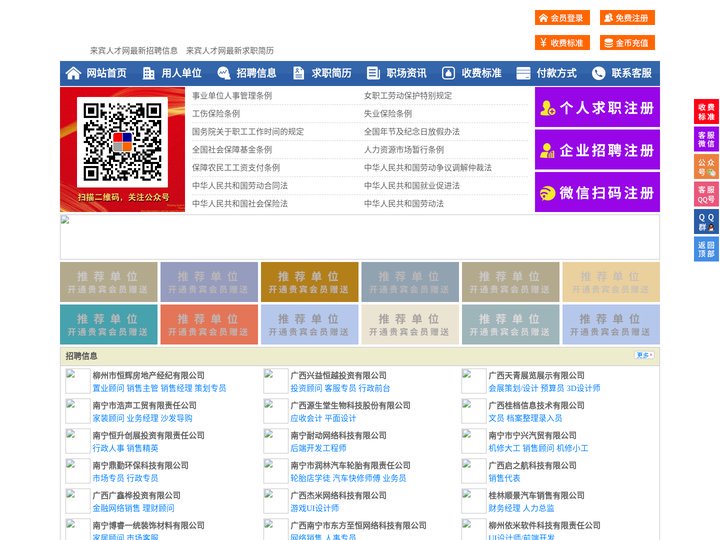This screenshot has width=720, height=540.
Task: Click the 会员登录 button
Action: coord(562,18)
